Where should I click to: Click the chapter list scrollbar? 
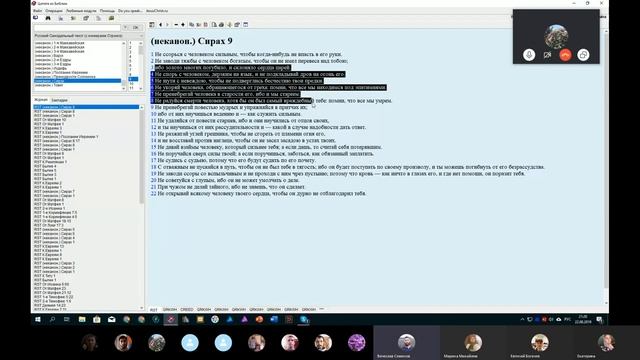[x=141, y=65]
